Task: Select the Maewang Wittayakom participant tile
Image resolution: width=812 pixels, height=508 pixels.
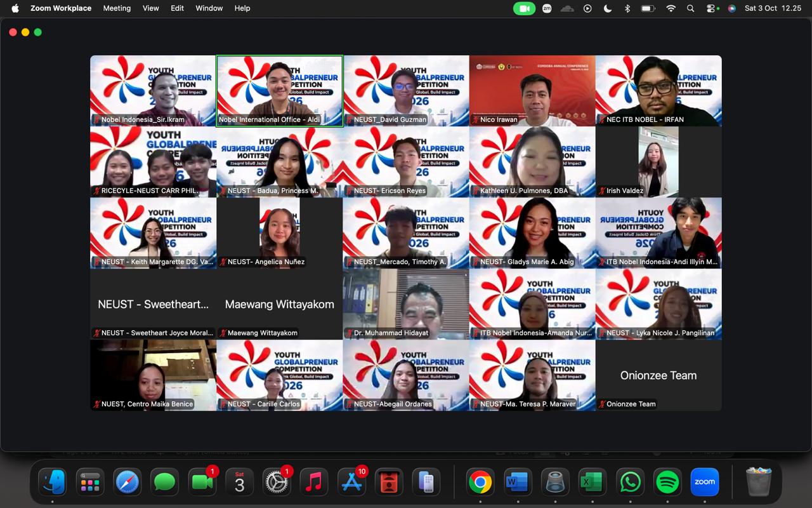Action: pyautogui.click(x=280, y=304)
